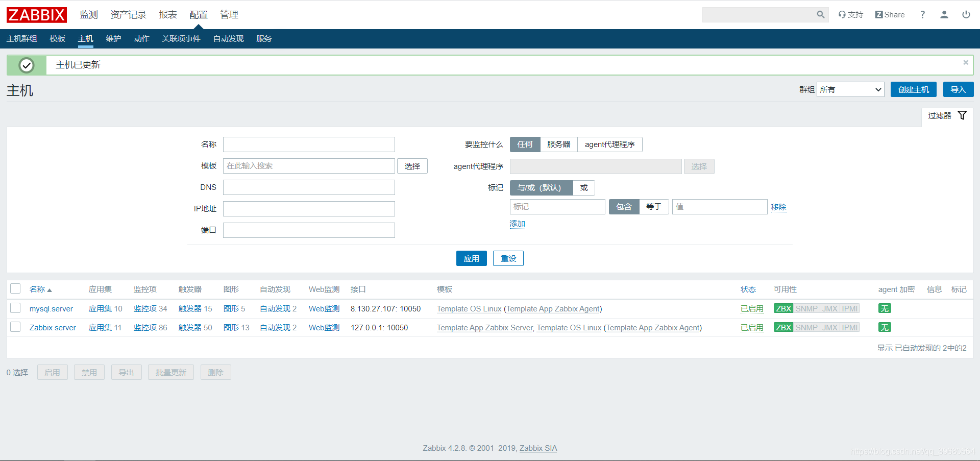Focus the top search box
The image size is (980, 461).
pyautogui.click(x=759, y=15)
